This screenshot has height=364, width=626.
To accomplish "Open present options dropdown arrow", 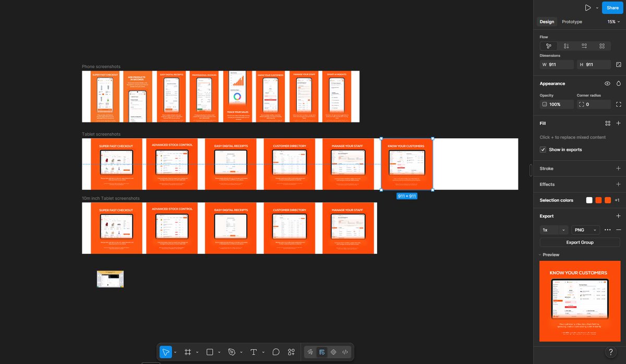I will pos(597,8).
